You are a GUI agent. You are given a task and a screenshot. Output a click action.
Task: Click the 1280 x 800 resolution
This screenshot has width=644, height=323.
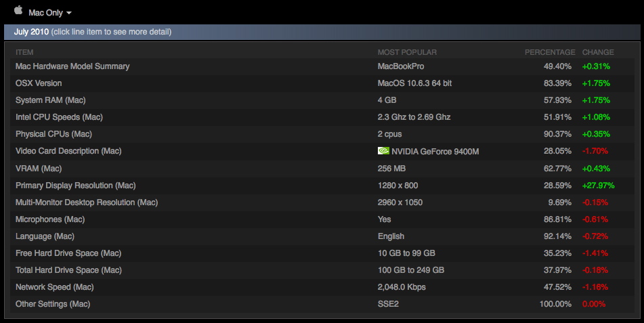click(398, 186)
